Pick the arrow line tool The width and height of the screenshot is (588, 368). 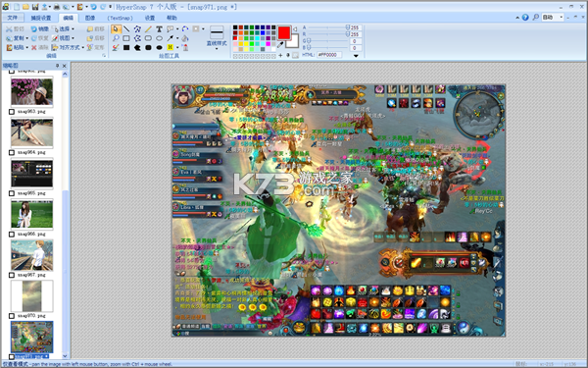pyautogui.click(x=170, y=38)
